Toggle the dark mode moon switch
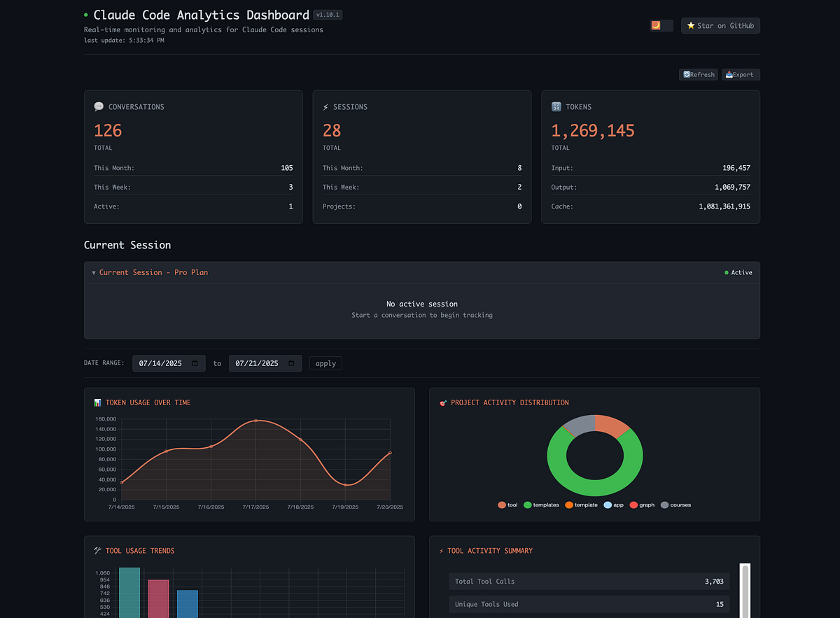The width and height of the screenshot is (840, 618). click(x=661, y=26)
